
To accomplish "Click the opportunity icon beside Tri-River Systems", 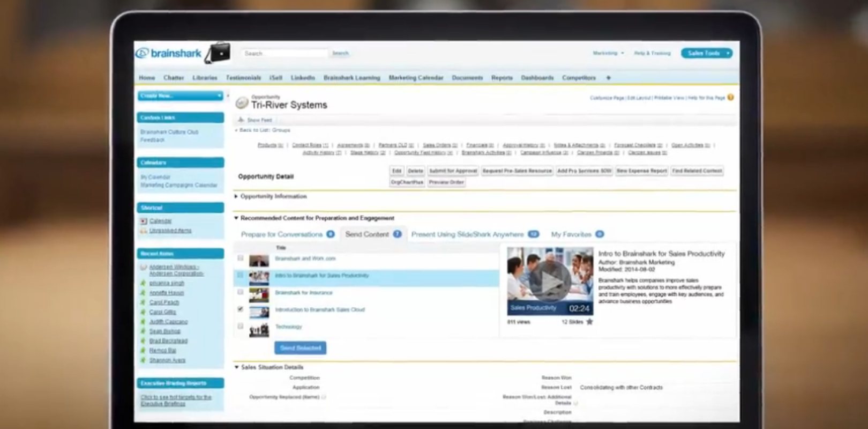I will [242, 102].
